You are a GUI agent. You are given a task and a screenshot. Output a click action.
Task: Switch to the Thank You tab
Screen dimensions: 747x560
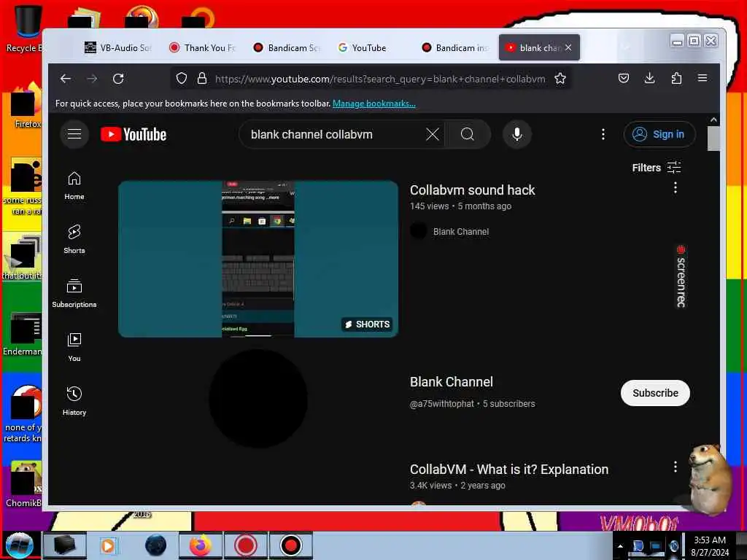click(203, 47)
